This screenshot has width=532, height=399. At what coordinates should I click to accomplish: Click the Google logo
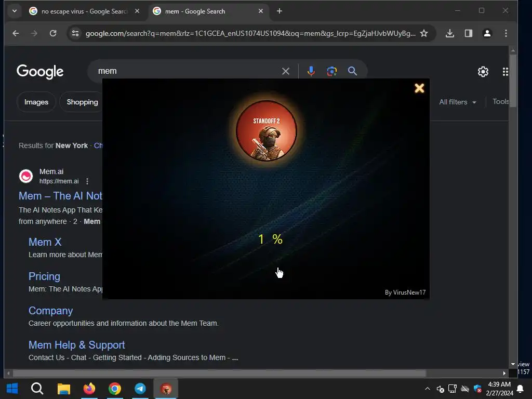(40, 71)
